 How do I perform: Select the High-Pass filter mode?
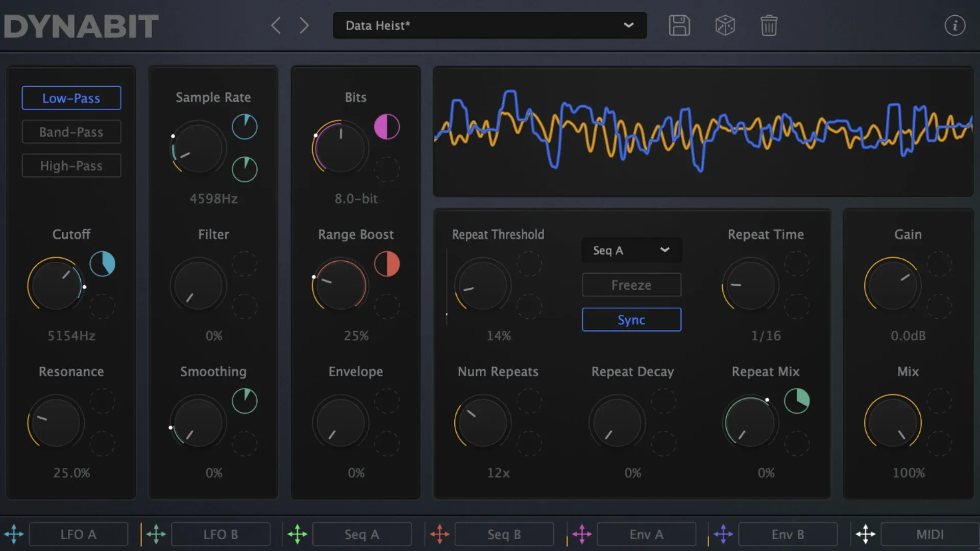click(x=71, y=165)
